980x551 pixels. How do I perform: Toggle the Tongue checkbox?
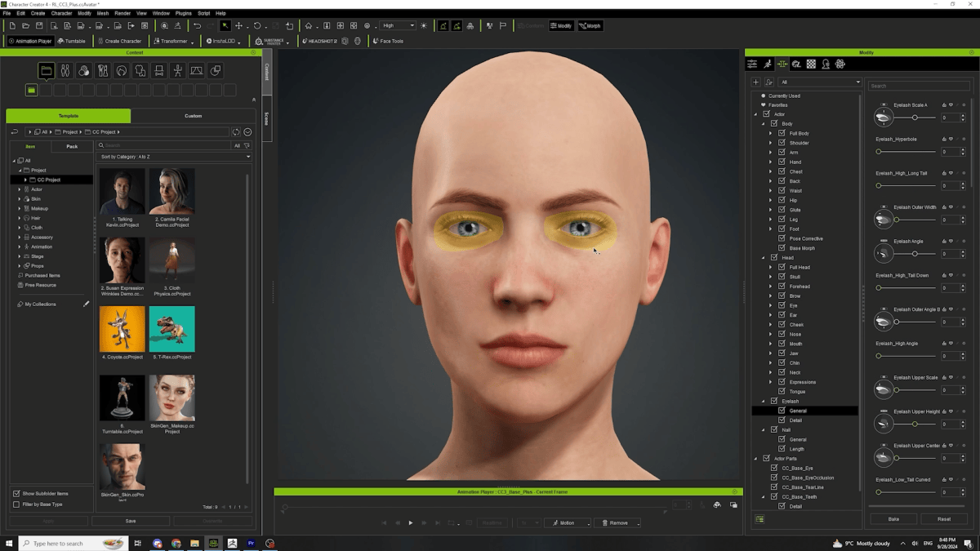[x=782, y=392]
